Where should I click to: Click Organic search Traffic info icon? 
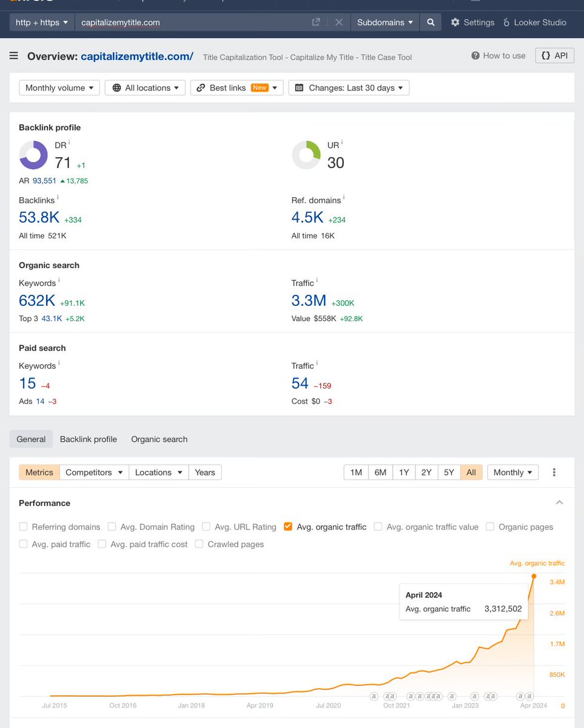317,281
